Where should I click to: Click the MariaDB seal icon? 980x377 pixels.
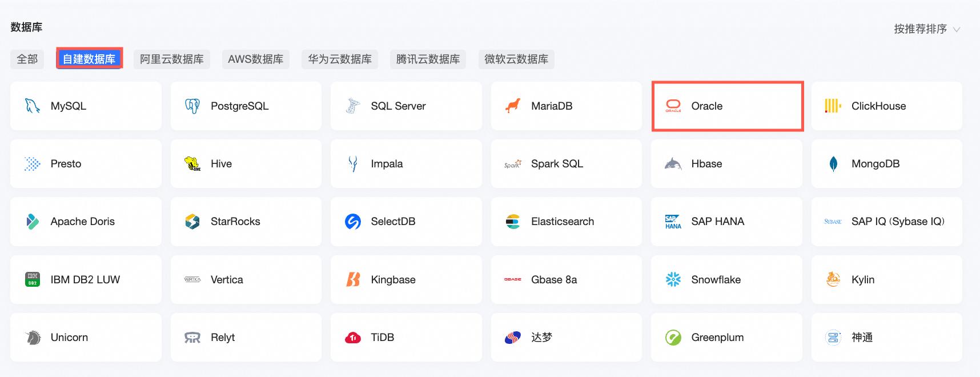(x=513, y=106)
